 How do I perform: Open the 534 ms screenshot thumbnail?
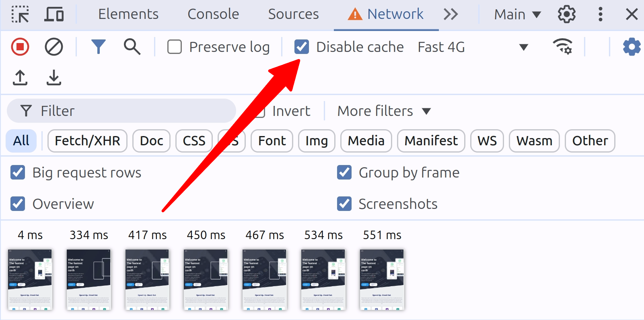pos(323,280)
